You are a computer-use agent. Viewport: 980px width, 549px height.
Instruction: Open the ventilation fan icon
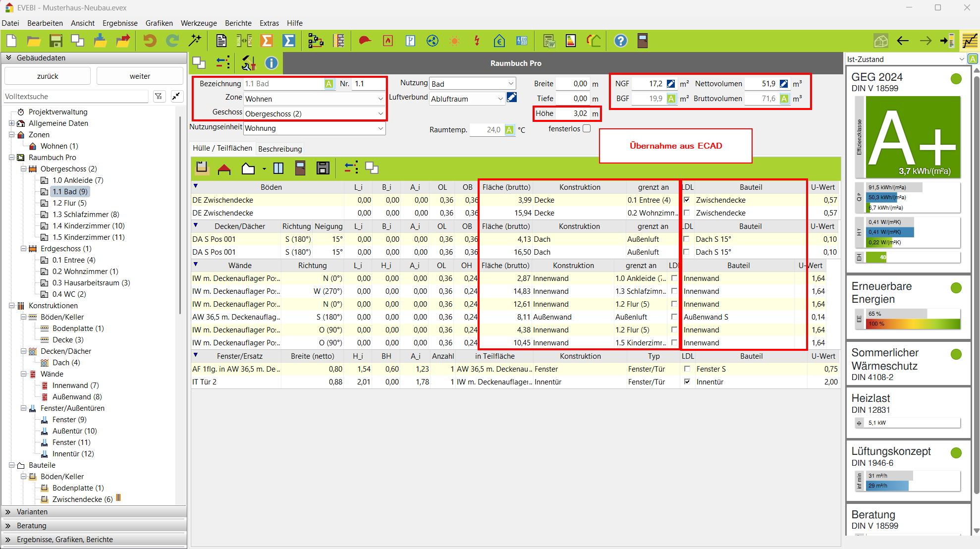(x=432, y=41)
